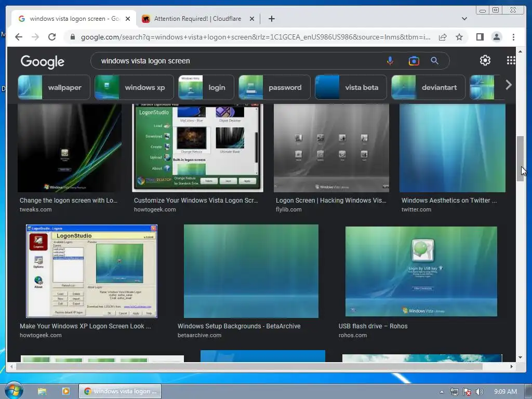The image size is (532, 399).
Task: Show more suggestion chips arrow
Action: pyautogui.click(x=508, y=85)
